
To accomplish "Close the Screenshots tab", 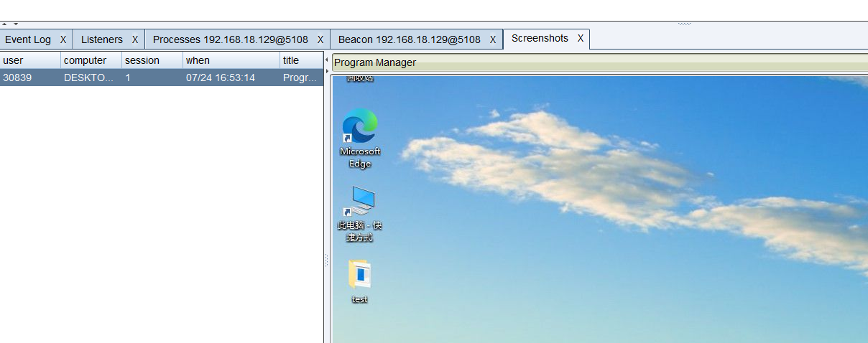I will tap(581, 38).
